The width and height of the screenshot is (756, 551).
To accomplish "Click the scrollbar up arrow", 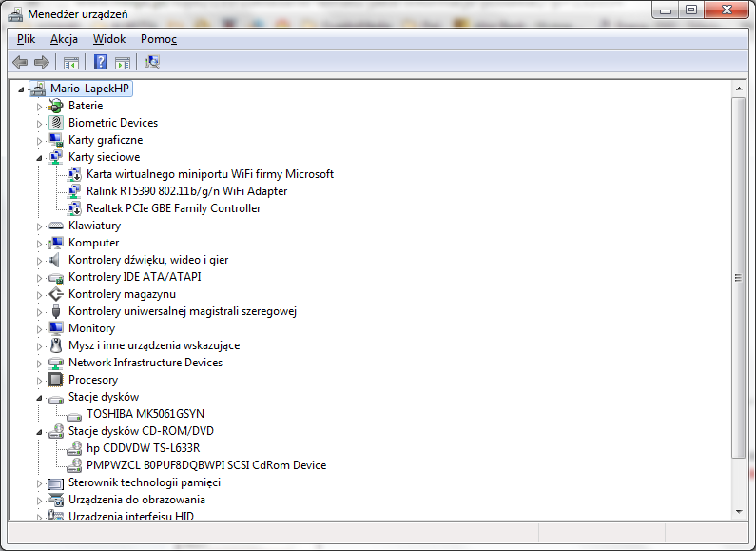I will tap(739, 89).
